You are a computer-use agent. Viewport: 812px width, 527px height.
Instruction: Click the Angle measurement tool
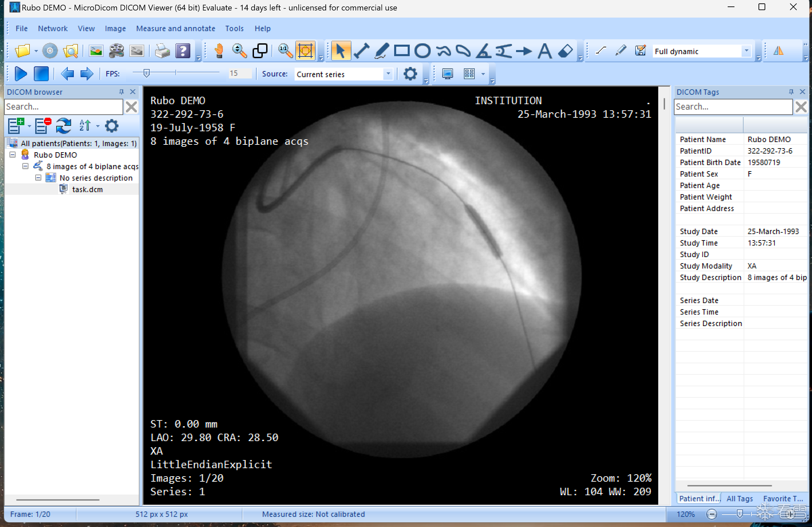click(484, 51)
